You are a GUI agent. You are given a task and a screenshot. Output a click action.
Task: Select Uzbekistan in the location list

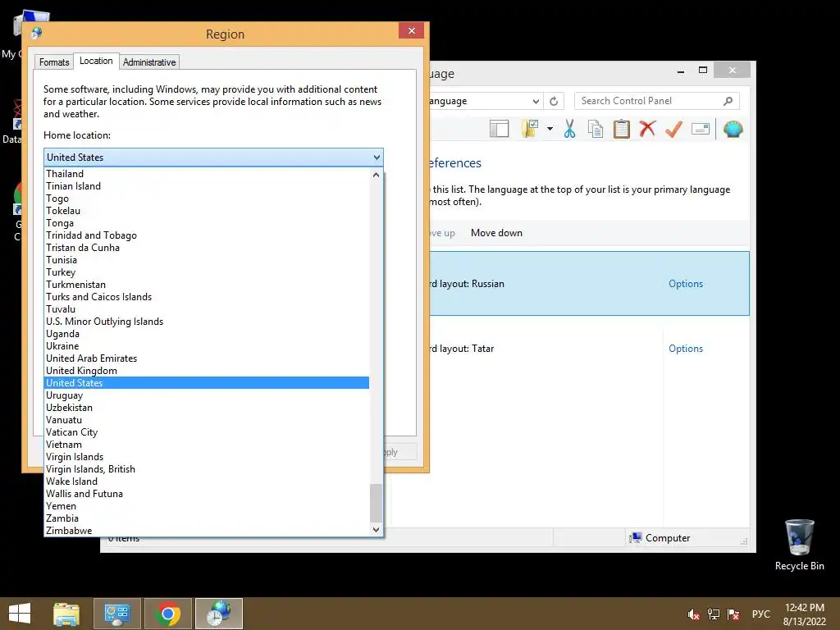click(x=207, y=408)
